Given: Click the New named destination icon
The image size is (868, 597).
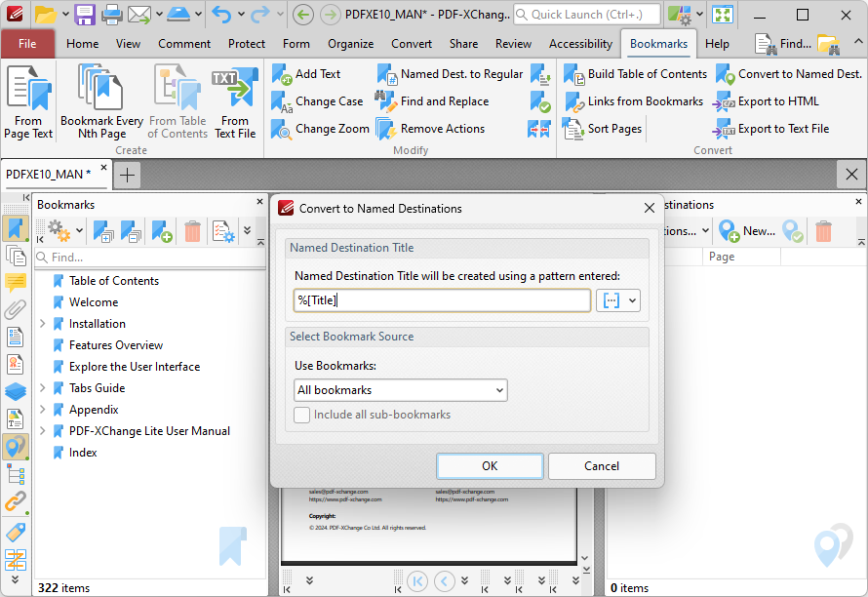Looking at the screenshot, I should [x=747, y=231].
